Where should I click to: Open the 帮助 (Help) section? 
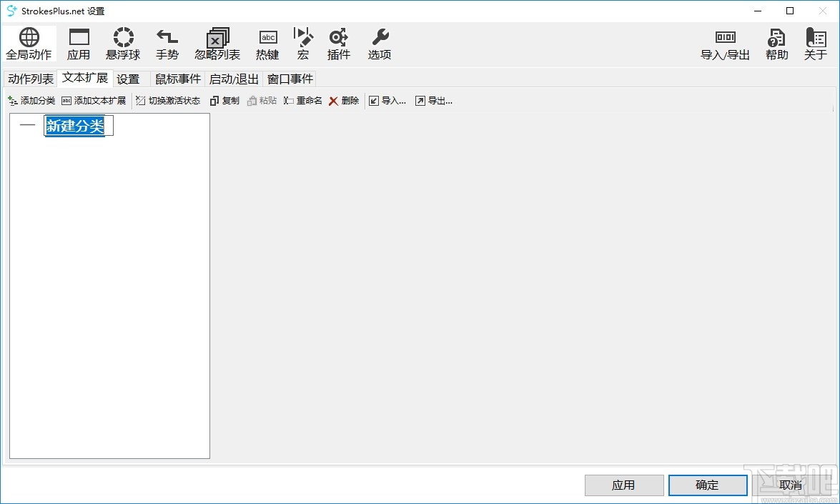776,43
